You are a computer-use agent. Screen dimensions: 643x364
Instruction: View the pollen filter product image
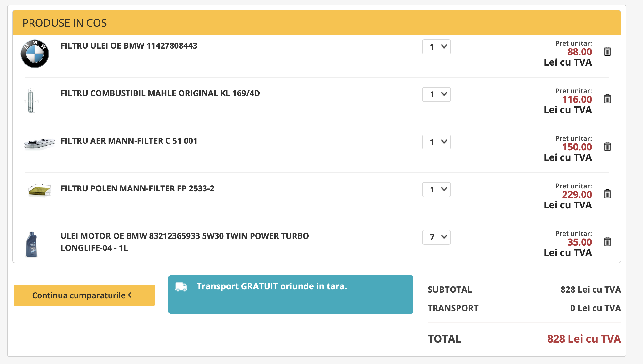click(40, 191)
